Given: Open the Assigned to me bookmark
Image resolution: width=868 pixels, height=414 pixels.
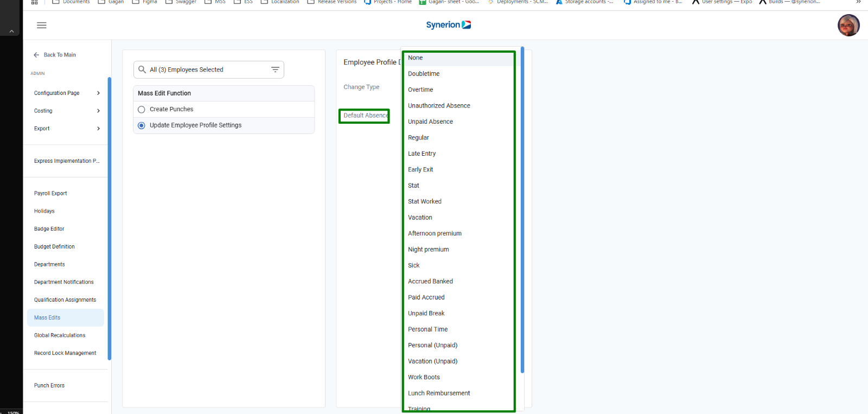Looking at the screenshot, I should click(653, 2).
